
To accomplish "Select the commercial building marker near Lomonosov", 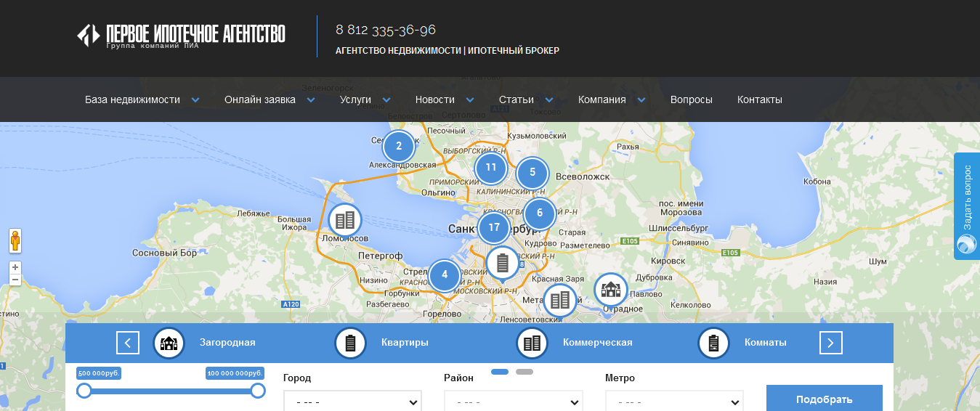I will click(345, 219).
